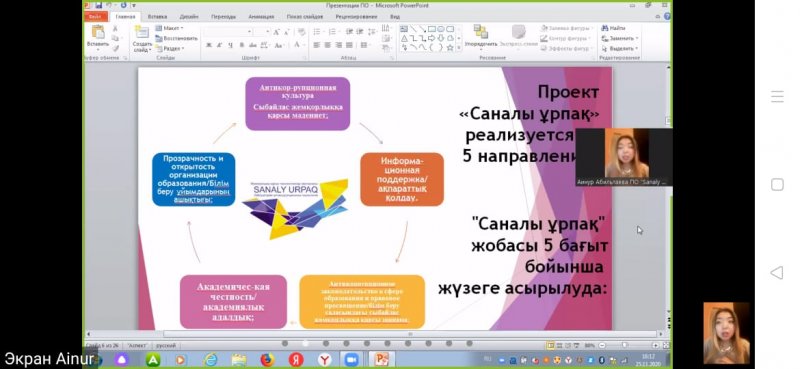Save presentation from quick access toolbar
Image resolution: width=800 pixels, height=369 pixels.
click(x=98, y=6)
